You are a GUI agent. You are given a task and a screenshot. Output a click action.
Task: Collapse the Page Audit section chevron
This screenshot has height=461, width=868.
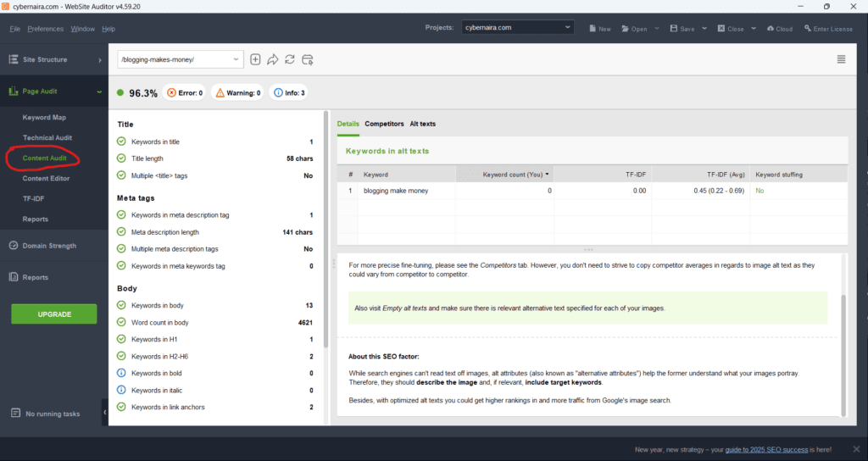[x=99, y=92]
